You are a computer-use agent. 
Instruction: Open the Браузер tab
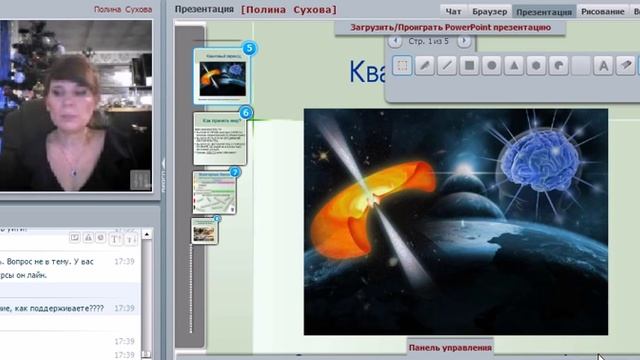tap(489, 11)
